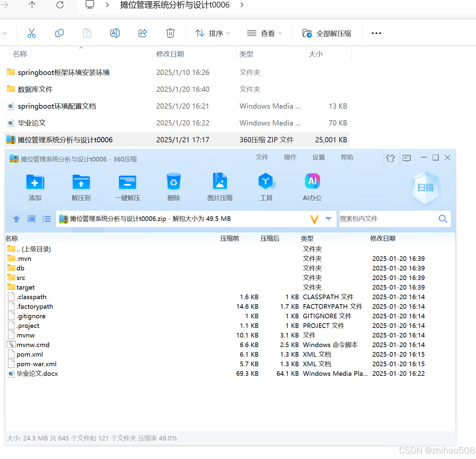
Task: Sort by 压缩后 column in 360压缩
Action: 270,238
